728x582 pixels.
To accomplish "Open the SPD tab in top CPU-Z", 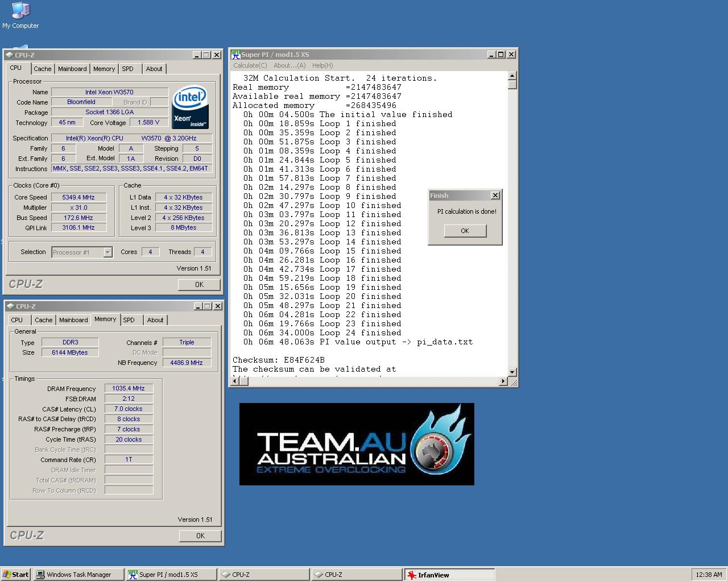I will (128, 69).
